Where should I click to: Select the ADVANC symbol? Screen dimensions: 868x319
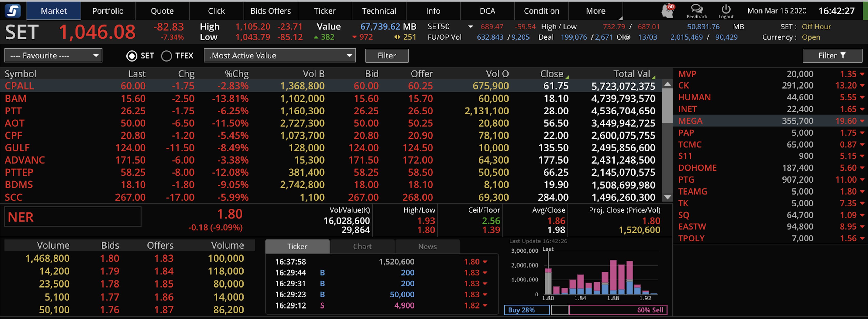point(25,160)
